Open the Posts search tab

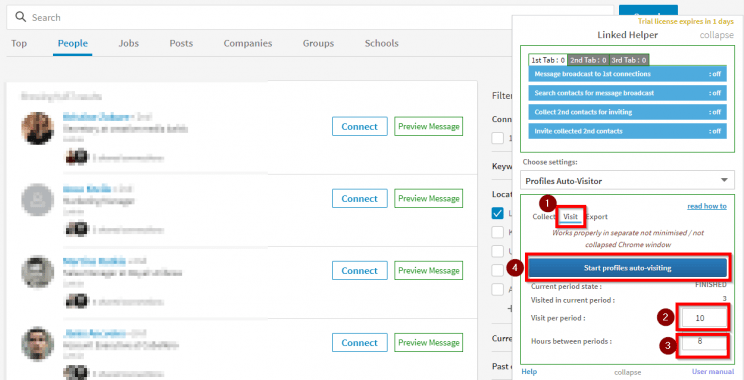coord(181,43)
